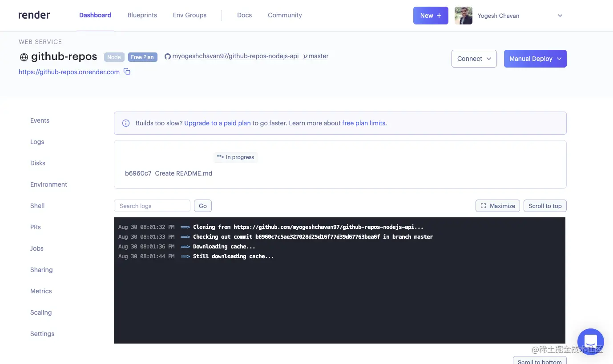Select Logs in the sidebar

click(x=37, y=141)
